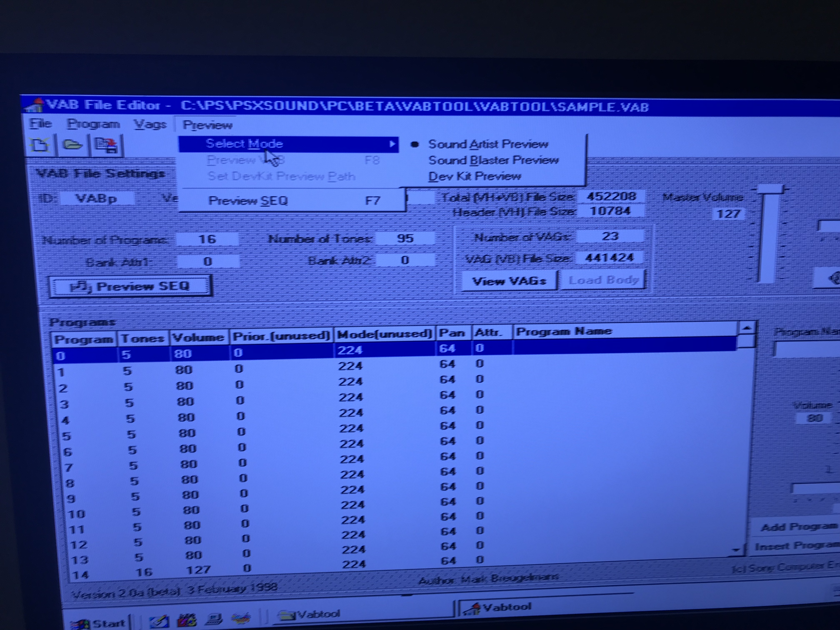
Task: Select the Sound Blaster Preview mode
Action: tap(493, 160)
